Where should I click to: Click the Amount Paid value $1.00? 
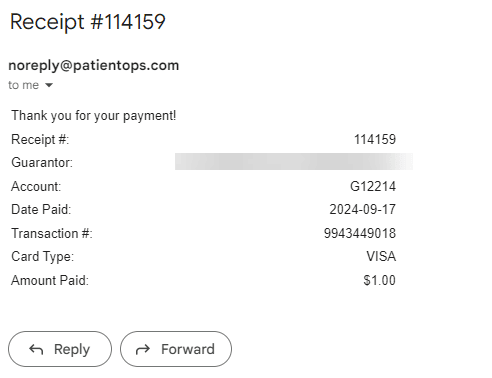click(x=380, y=280)
